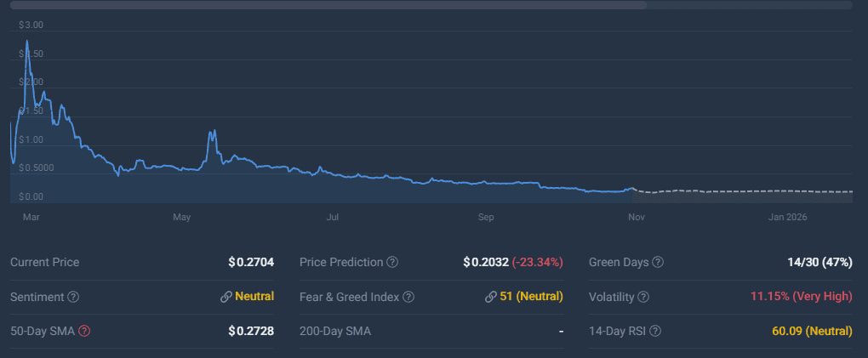Click the highest price peak in March

pyautogui.click(x=27, y=41)
